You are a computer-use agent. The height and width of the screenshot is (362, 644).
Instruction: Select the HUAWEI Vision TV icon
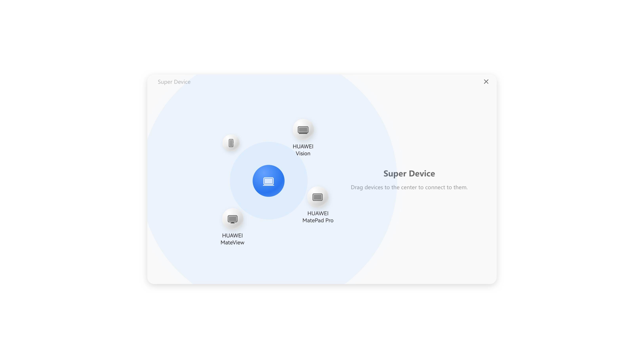303,130
